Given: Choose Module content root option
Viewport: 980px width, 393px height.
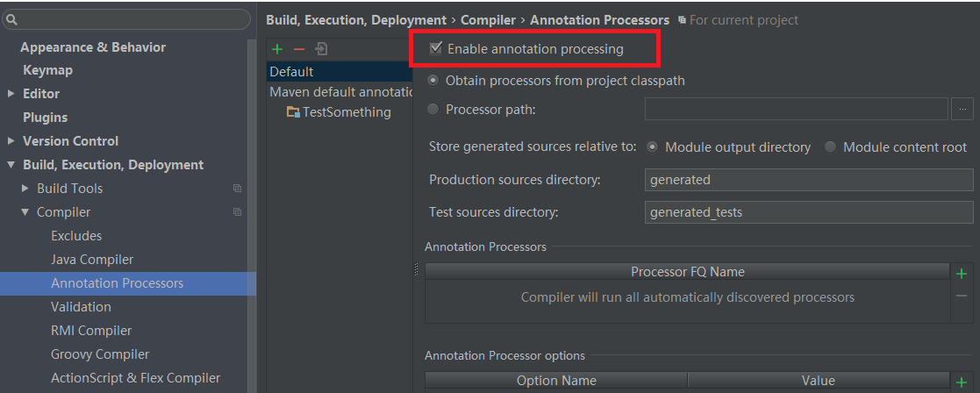Looking at the screenshot, I should (x=830, y=147).
